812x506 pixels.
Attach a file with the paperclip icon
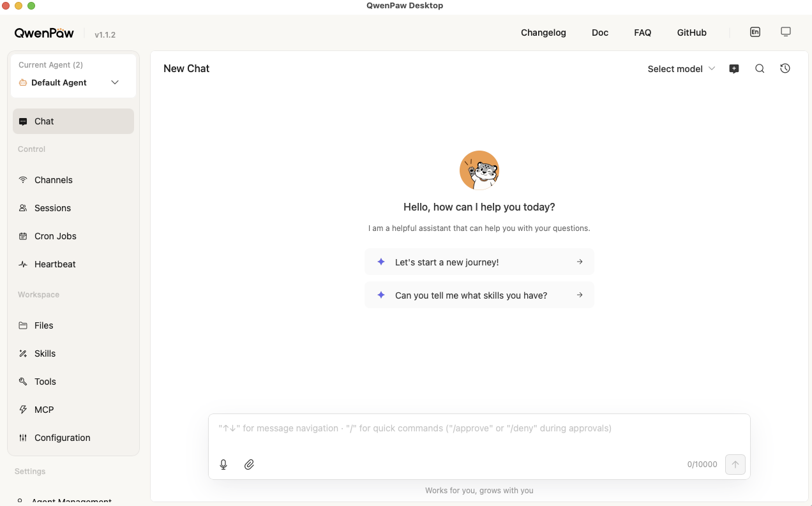pos(249,464)
